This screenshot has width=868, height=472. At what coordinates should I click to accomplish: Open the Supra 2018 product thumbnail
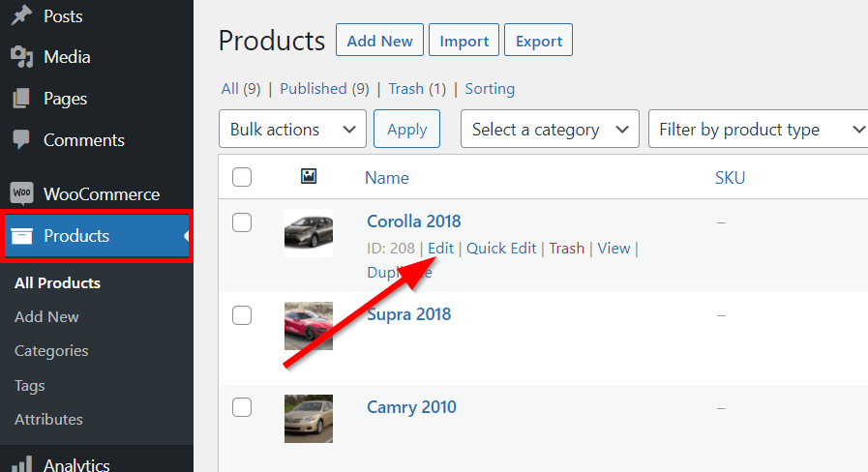(x=309, y=326)
